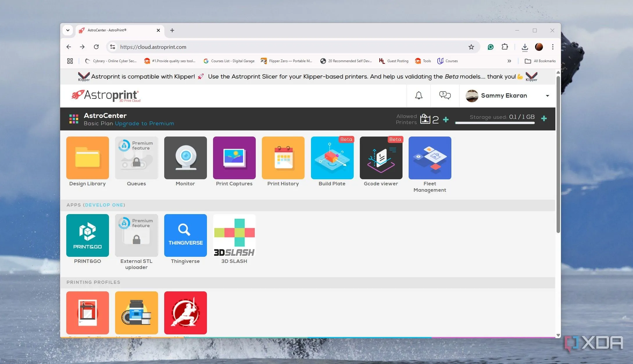Open the tab search dropdown arrow

tap(68, 30)
